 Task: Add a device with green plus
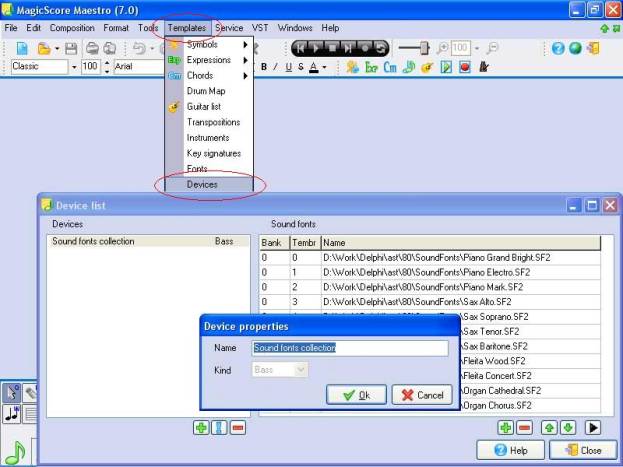pos(201,428)
